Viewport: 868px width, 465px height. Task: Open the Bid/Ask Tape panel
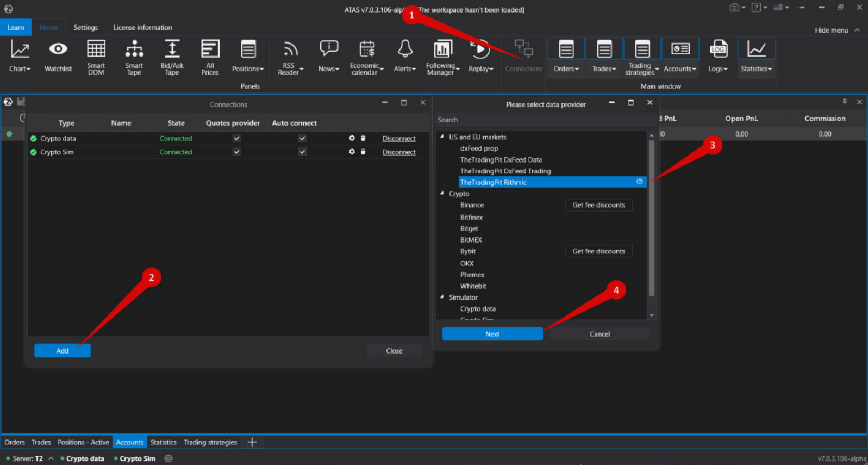click(172, 57)
